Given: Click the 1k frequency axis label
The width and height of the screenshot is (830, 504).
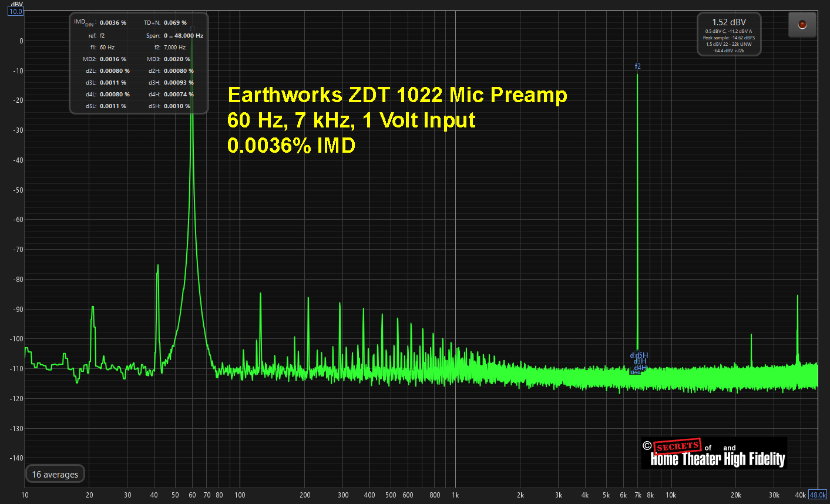Looking at the screenshot, I should [x=455, y=495].
